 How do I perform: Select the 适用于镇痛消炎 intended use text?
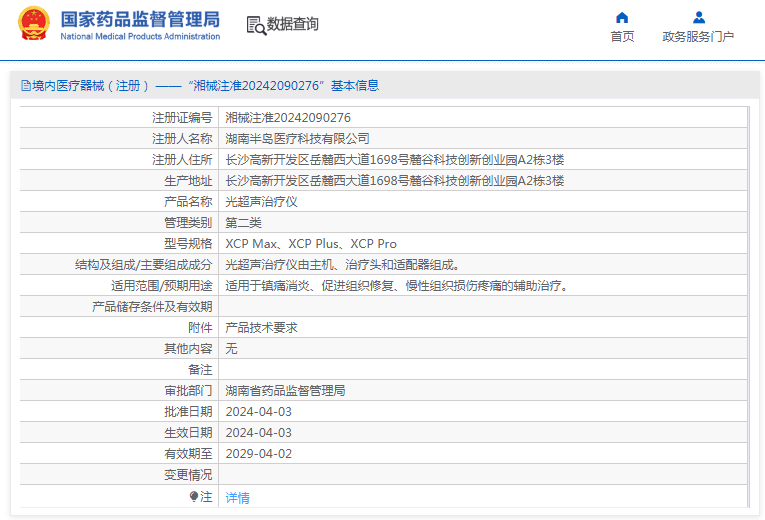(x=397, y=285)
